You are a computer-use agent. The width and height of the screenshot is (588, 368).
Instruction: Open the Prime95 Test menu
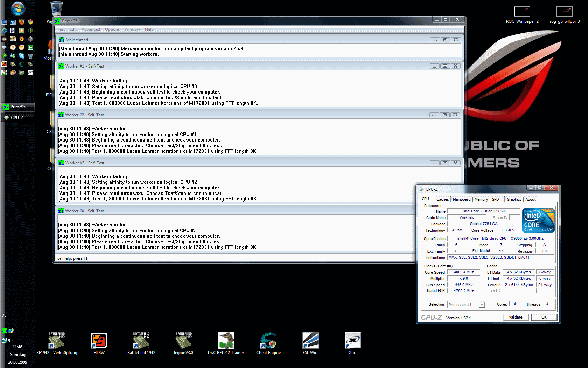(x=61, y=29)
